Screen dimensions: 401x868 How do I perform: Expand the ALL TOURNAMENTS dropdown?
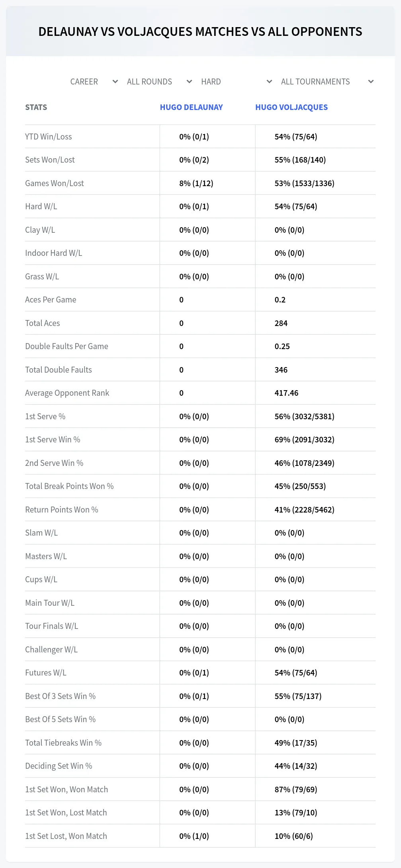click(327, 82)
